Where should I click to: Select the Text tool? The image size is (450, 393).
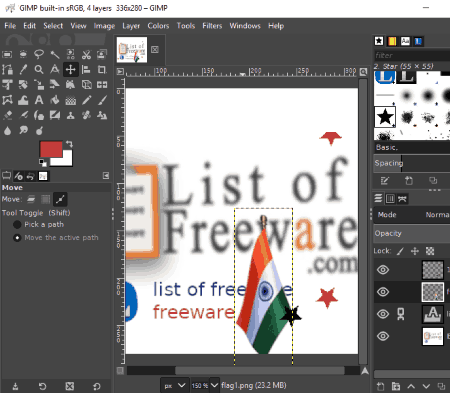pyautogui.click(x=39, y=100)
